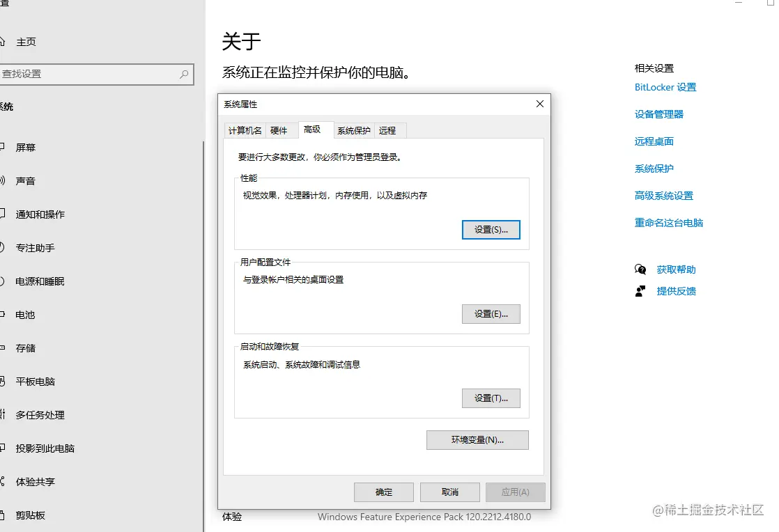Open 存储 (Storage) settings
Viewport: 779px width, 532px height.
click(25, 347)
